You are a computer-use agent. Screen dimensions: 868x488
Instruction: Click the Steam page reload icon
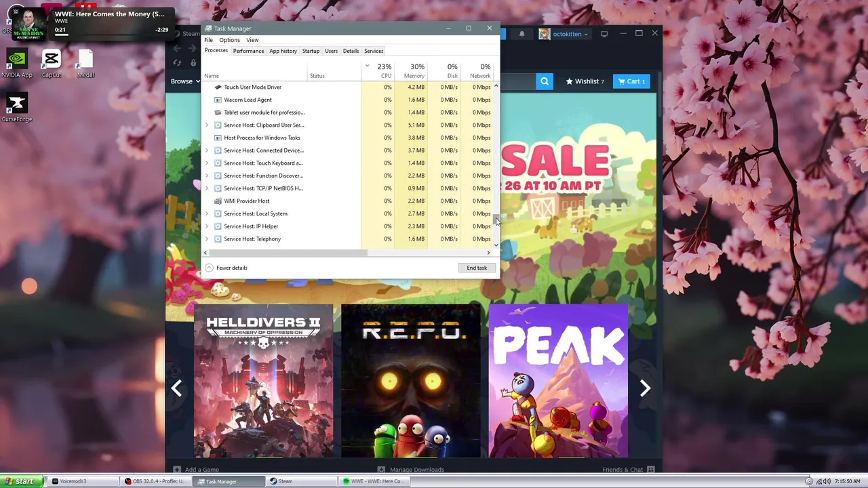coord(177,62)
